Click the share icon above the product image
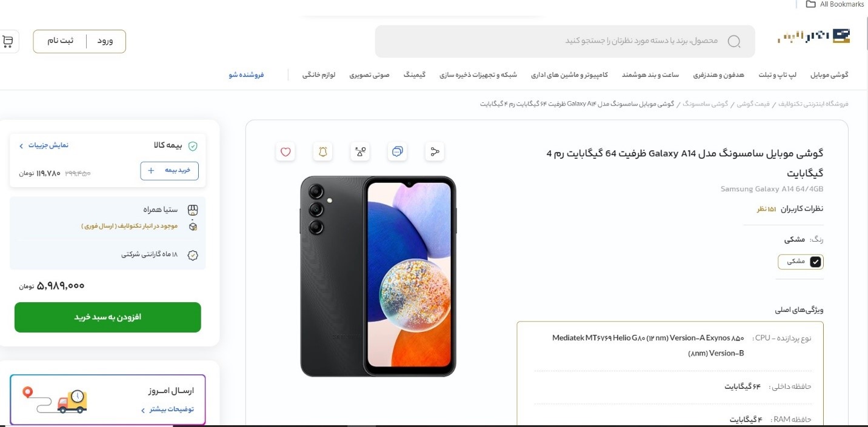The height and width of the screenshot is (427, 868). tap(435, 151)
